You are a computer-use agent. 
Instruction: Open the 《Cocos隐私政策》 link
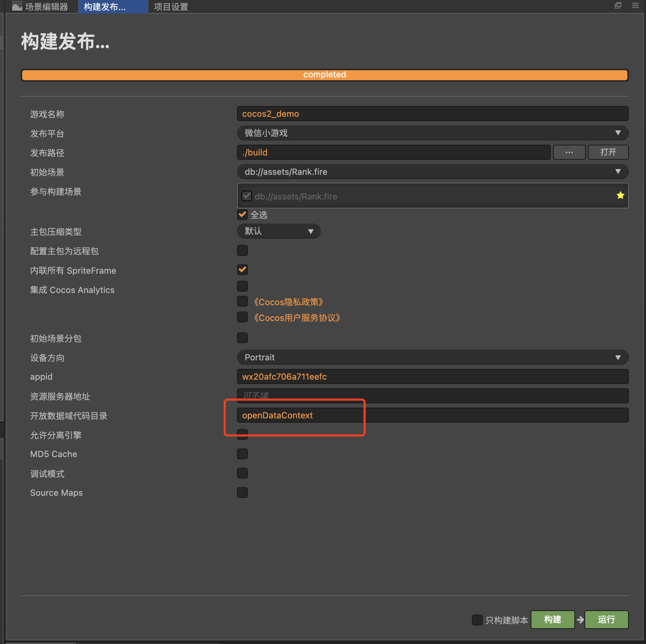click(x=289, y=302)
